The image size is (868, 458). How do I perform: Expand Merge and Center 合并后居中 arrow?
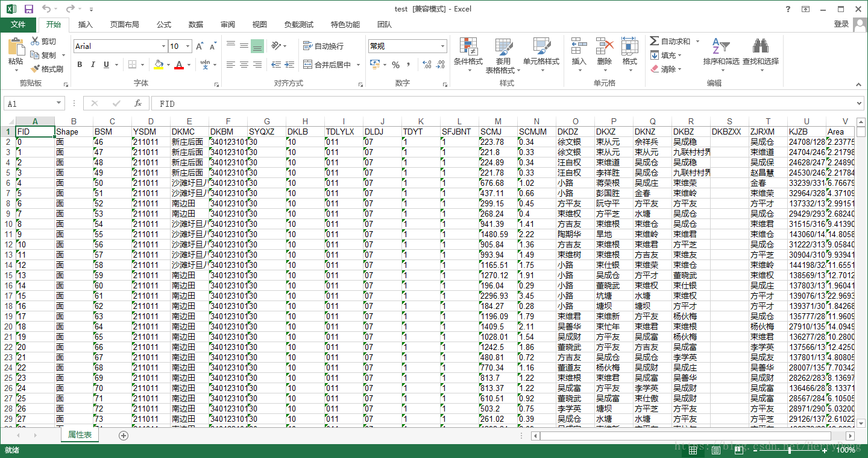(358, 65)
